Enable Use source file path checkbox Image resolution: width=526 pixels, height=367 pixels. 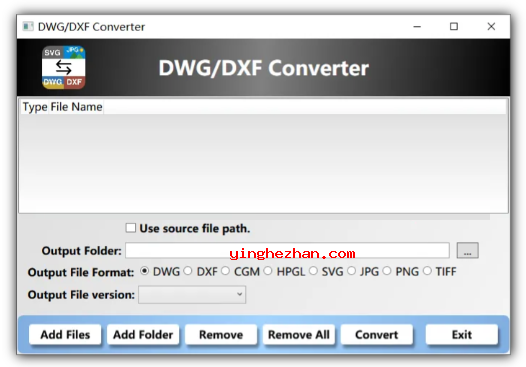pos(130,228)
